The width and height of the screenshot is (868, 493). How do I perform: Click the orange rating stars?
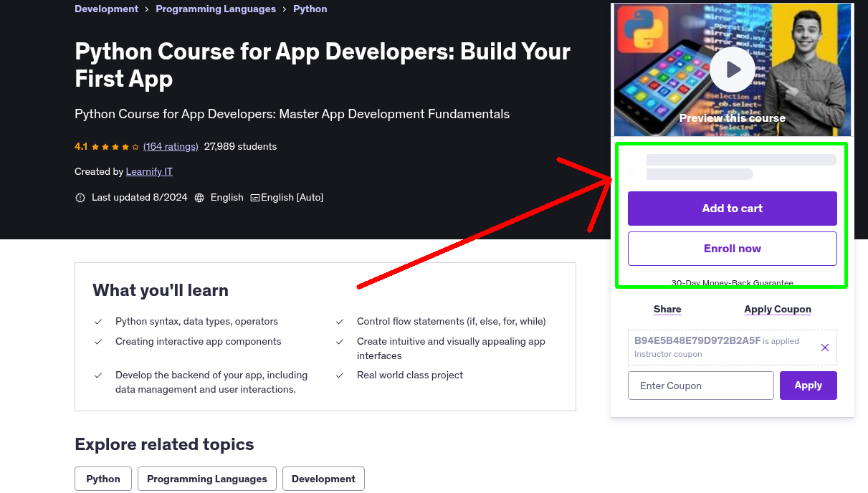115,146
